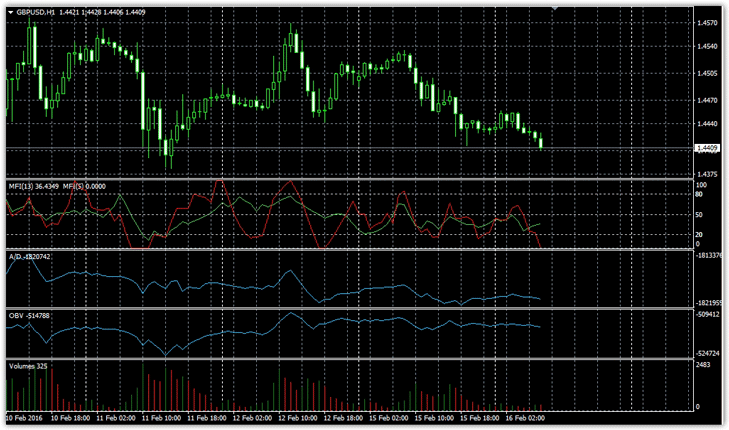Select the OBV -514788 indicator label

point(29,315)
